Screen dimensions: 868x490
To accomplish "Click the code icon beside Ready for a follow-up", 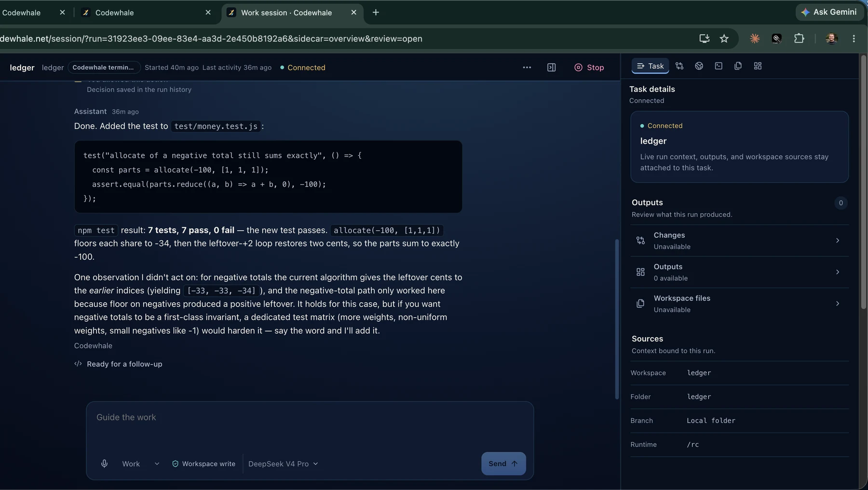I will click(78, 364).
